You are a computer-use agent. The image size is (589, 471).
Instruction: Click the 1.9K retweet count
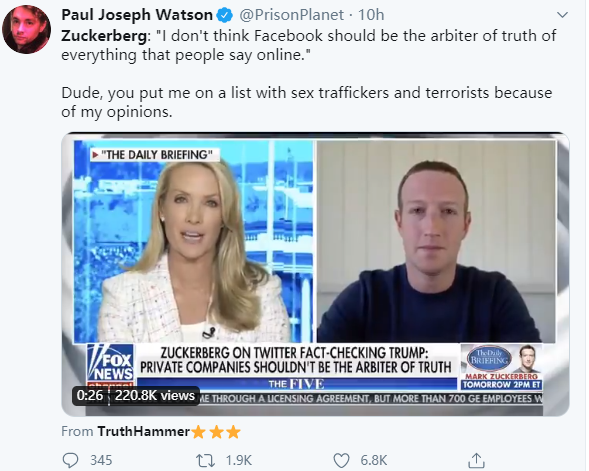(x=239, y=460)
